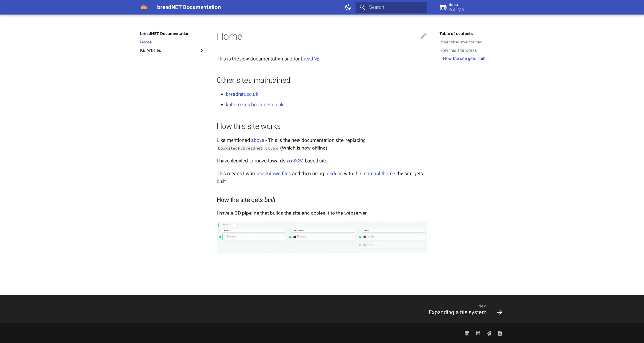Toggle dark mode with the moon icon
The width and height of the screenshot is (644, 343).
click(348, 7)
